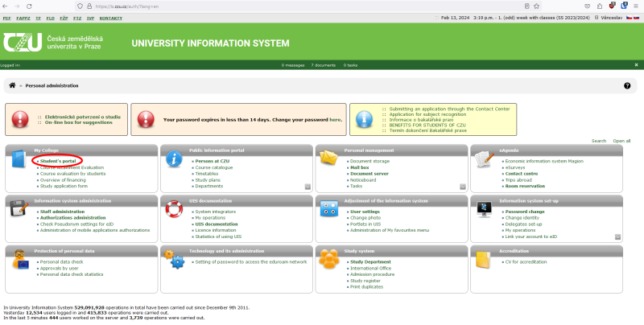
Task: Expand the Public information portal list
Action: coord(307,187)
